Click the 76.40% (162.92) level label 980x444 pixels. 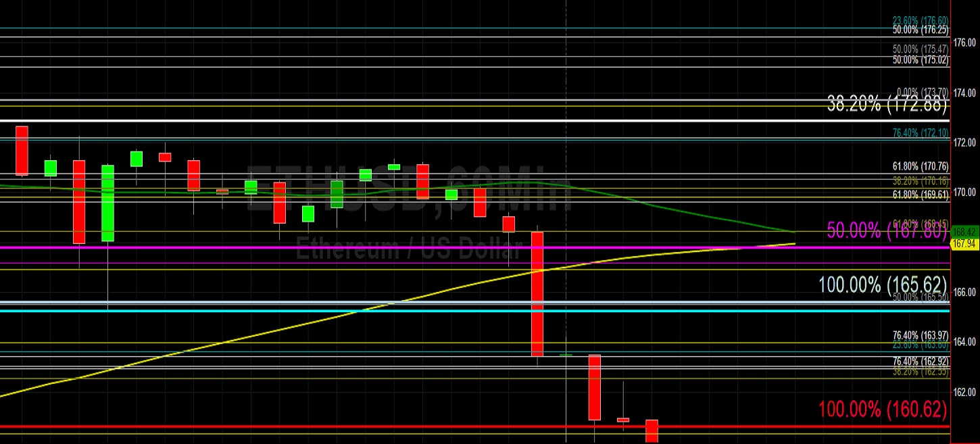(x=921, y=361)
